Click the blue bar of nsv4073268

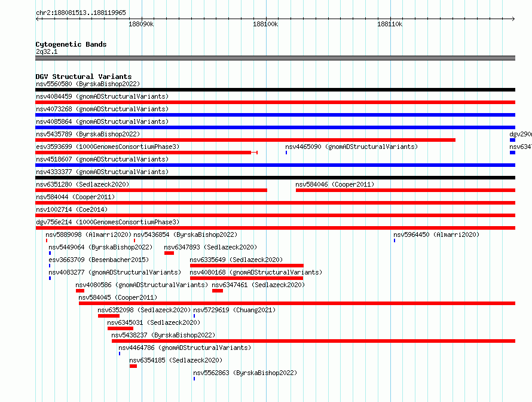pyautogui.click(x=275, y=115)
